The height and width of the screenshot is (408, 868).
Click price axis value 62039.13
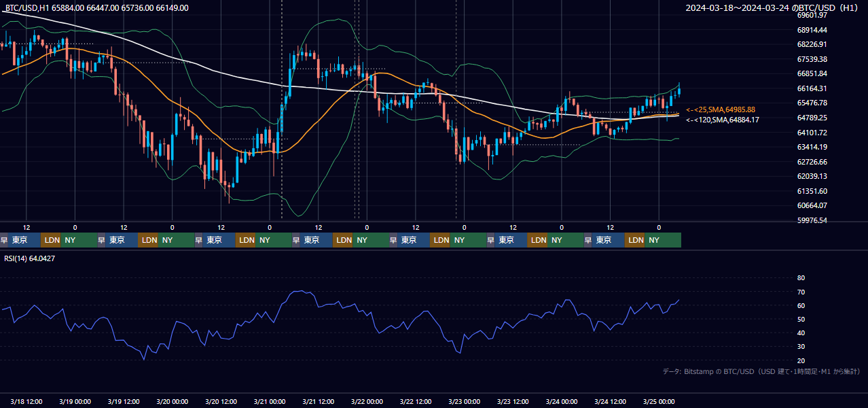(812, 176)
